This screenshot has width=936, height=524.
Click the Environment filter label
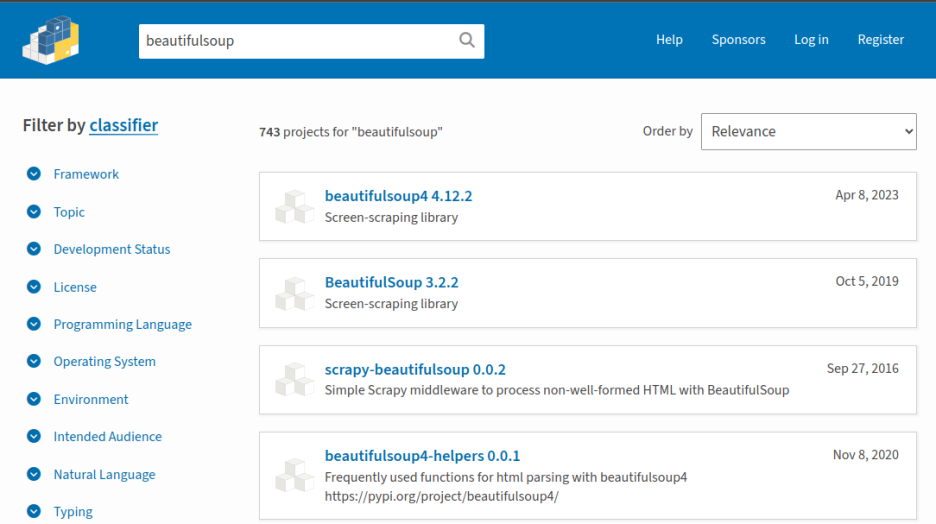pyautogui.click(x=91, y=399)
